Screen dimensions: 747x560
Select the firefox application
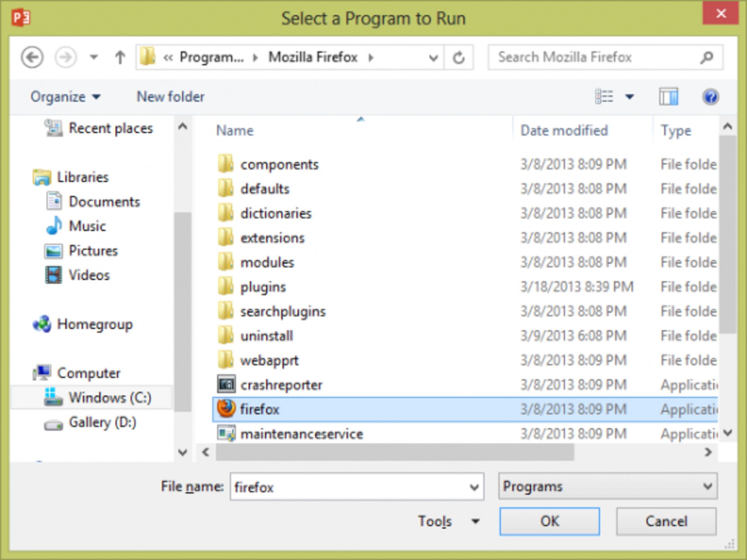coord(465,409)
